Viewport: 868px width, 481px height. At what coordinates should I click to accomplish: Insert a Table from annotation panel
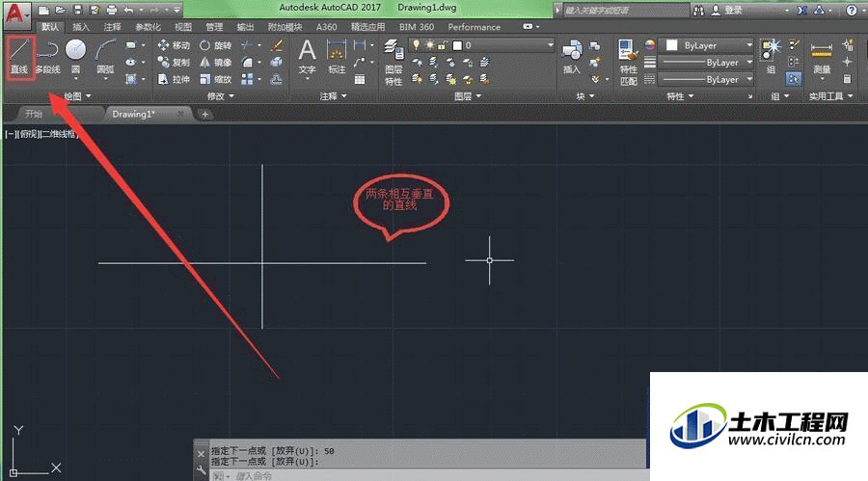click(360, 79)
